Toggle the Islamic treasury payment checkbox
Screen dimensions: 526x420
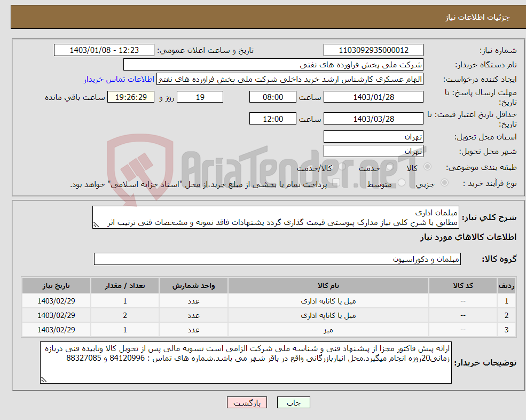pyautogui.click(x=336, y=182)
